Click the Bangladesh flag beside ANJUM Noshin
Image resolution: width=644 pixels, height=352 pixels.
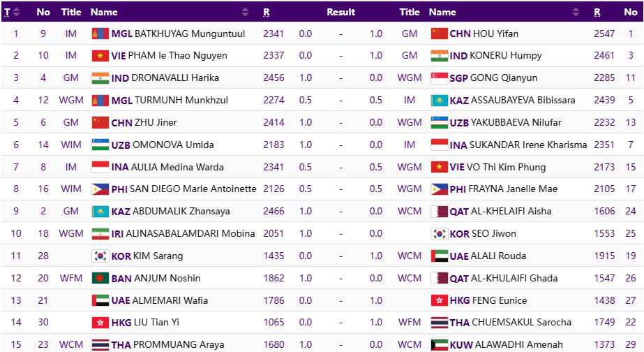pos(100,278)
